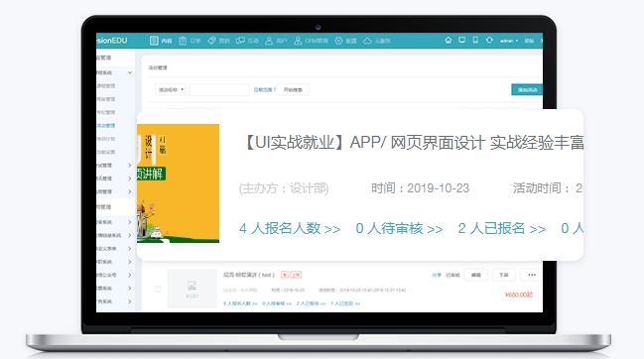The width and height of the screenshot is (644, 359).
Task: Open the 营销 marketing tag icon
Action: tap(211, 41)
